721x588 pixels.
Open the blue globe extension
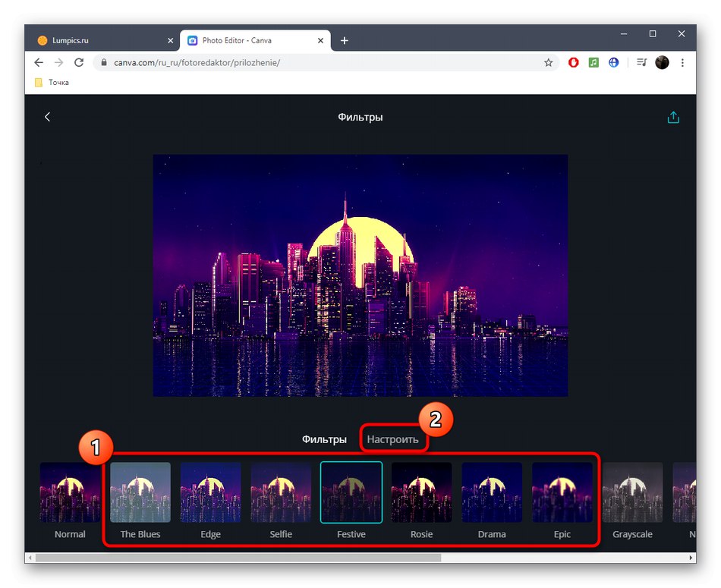[x=613, y=62]
